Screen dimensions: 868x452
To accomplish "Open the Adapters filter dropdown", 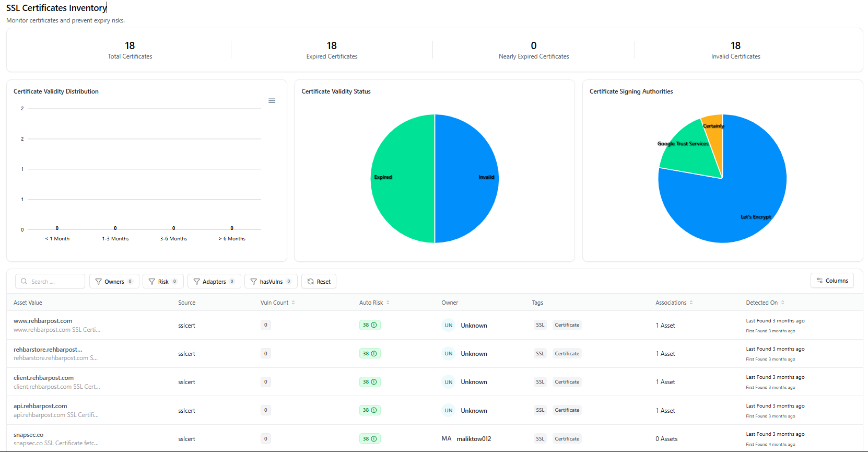I will pos(214,281).
